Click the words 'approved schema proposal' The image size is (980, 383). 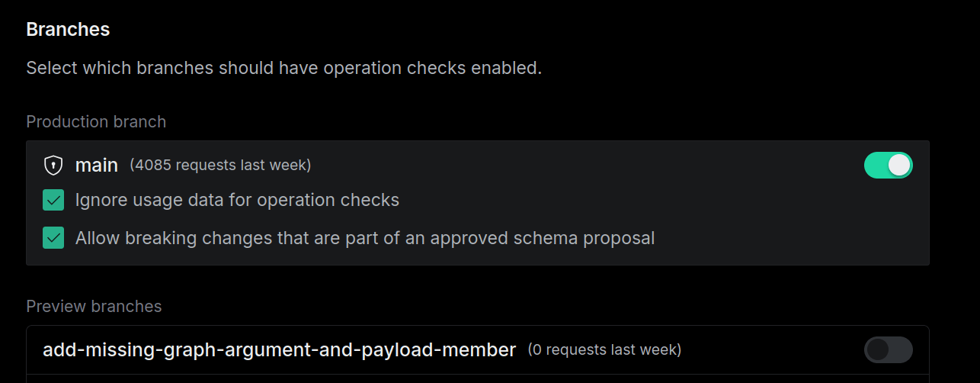pos(543,238)
